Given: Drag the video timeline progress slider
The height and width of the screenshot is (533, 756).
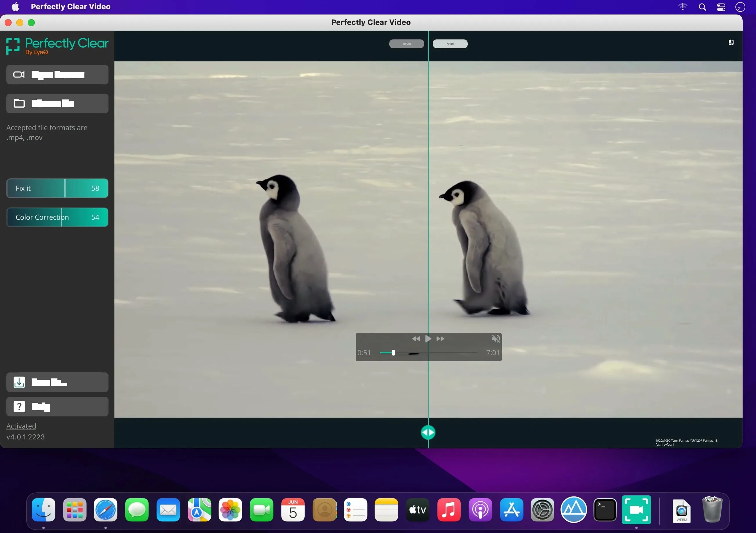Looking at the screenshot, I should (x=393, y=353).
